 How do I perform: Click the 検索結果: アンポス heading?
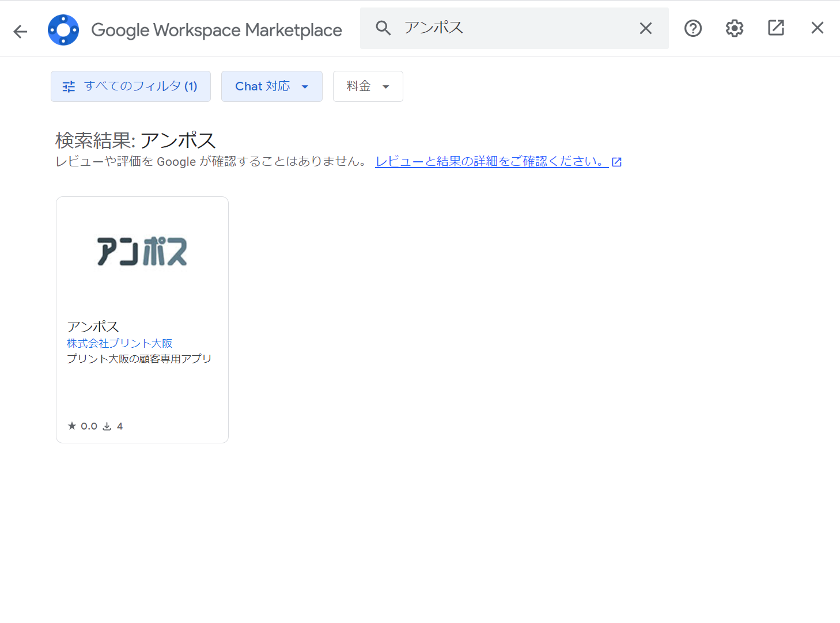[x=135, y=140]
